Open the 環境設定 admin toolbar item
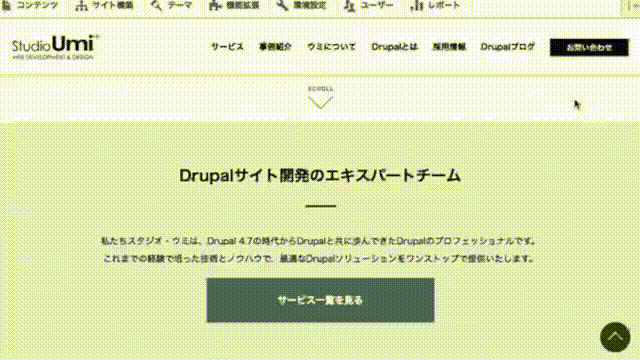The height and width of the screenshot is (360, 640). tap(301, 6)
